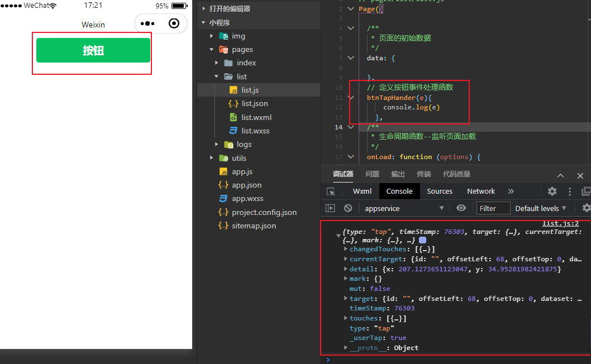Click the CSS icon of app.wxss
591x364 pixels.
click(x=223, y=199)
